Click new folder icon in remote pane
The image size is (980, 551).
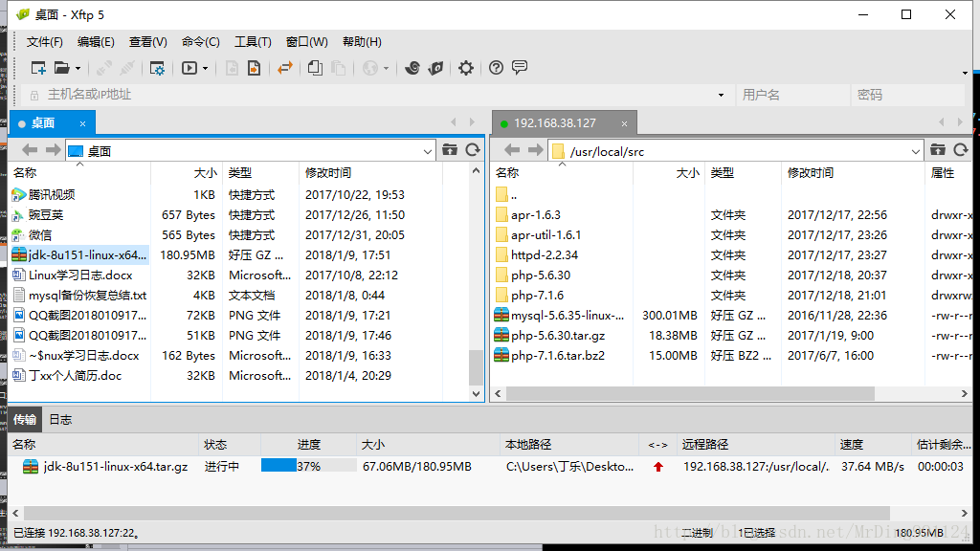938,150
